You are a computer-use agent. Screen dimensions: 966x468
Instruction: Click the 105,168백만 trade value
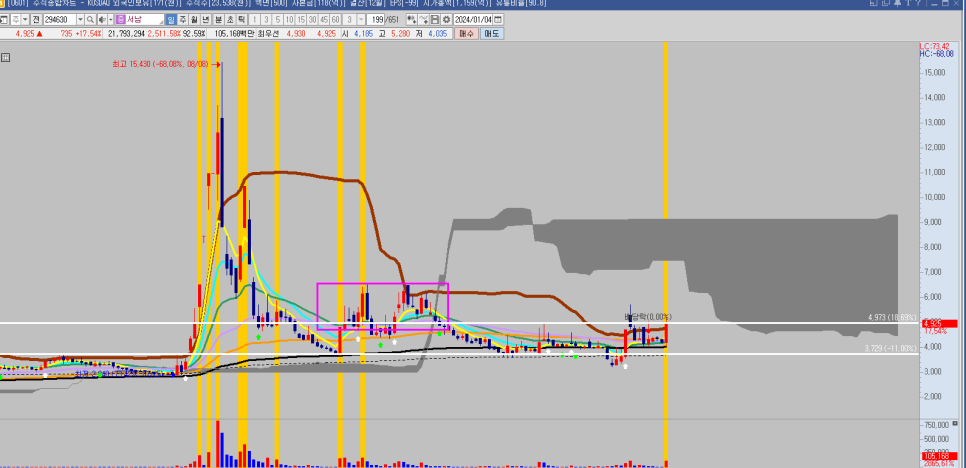point(233,34)
